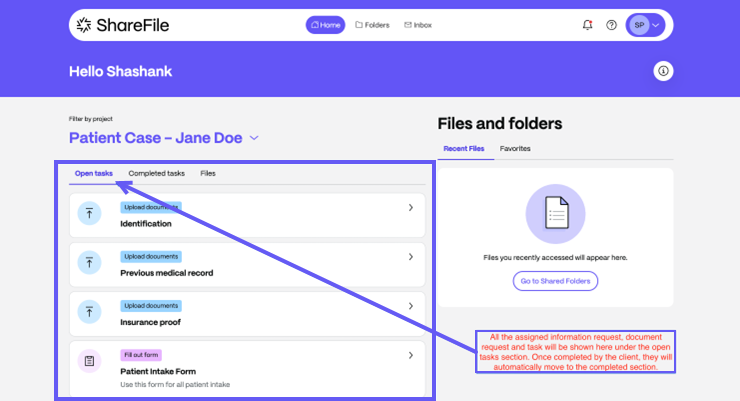The width and height of the screenshot is (740, 401).
Task: Click the ShareFile logo
Action: tap(115, 25)
